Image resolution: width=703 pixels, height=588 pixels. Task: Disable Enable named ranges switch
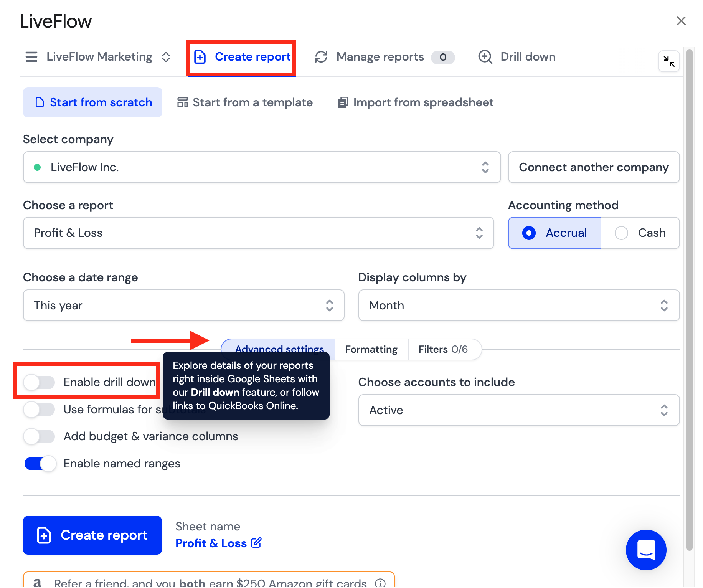click(40, 464)
